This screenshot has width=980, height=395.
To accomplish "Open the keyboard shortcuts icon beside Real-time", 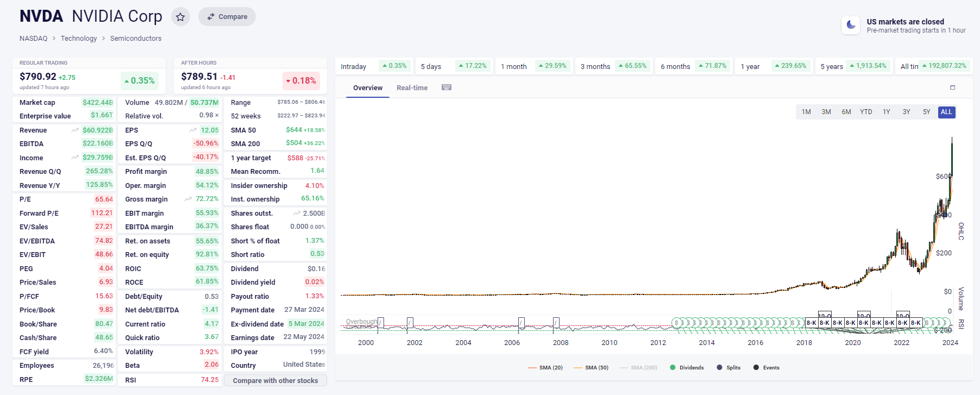I will [447, 87].
